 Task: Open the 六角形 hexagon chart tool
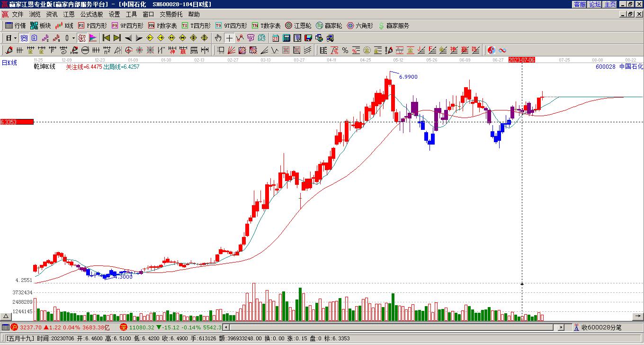(x=360, y=26)
